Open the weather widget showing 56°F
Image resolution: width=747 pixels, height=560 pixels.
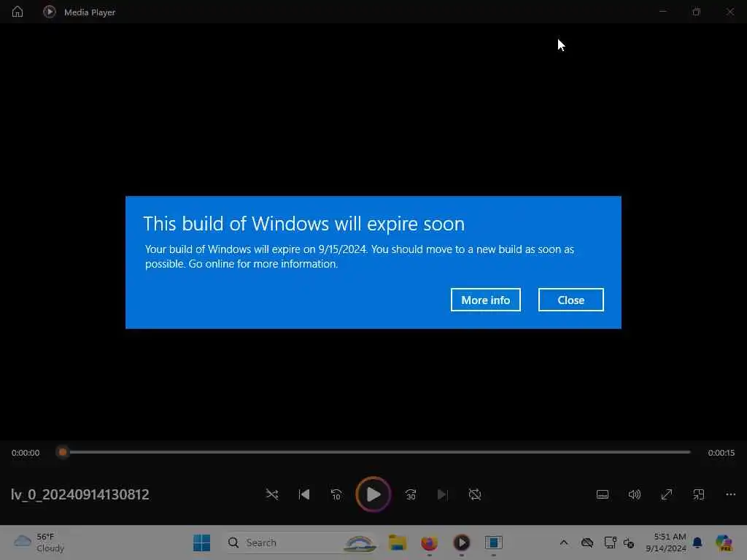38,542
